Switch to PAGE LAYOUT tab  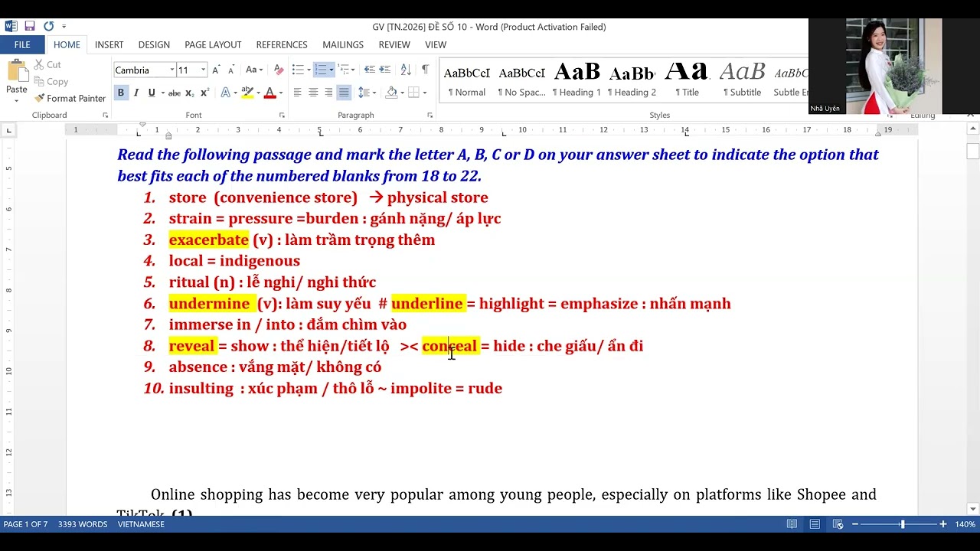click(x=213, y=44)
